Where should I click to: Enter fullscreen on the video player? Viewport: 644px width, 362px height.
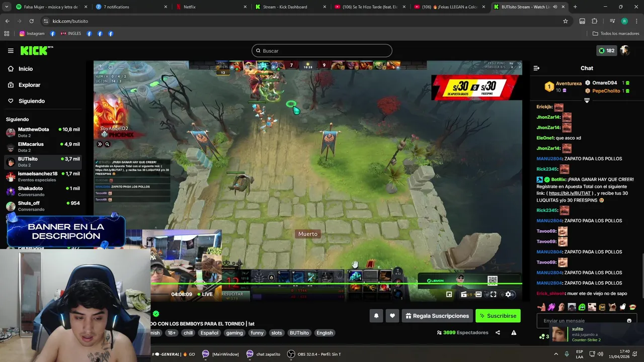pyautogui.click(x=493, y=295)
